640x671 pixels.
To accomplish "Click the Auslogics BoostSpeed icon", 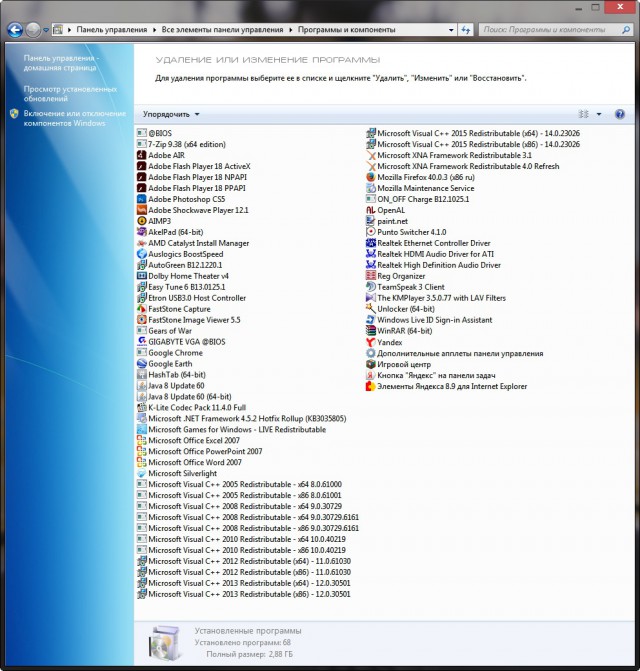I will coord(142,254).
